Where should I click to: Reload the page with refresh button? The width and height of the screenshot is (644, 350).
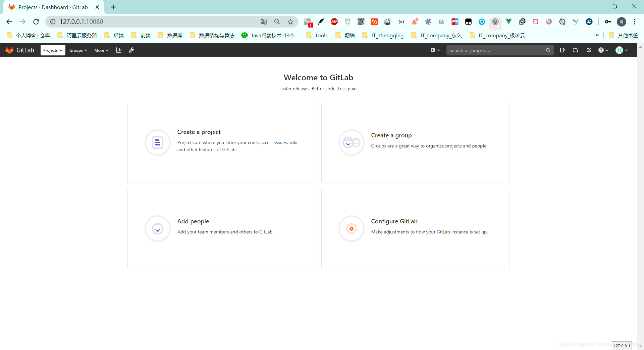[x=36, y=21]
